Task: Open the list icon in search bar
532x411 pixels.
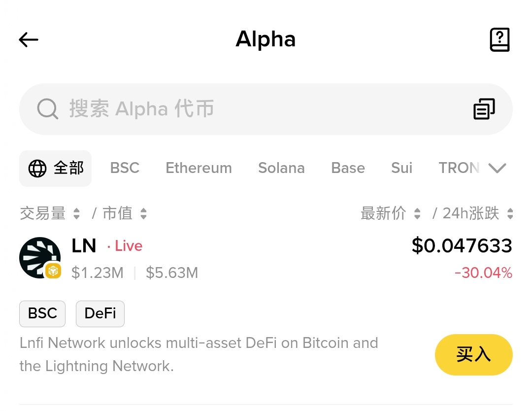Action: [484, 109]
